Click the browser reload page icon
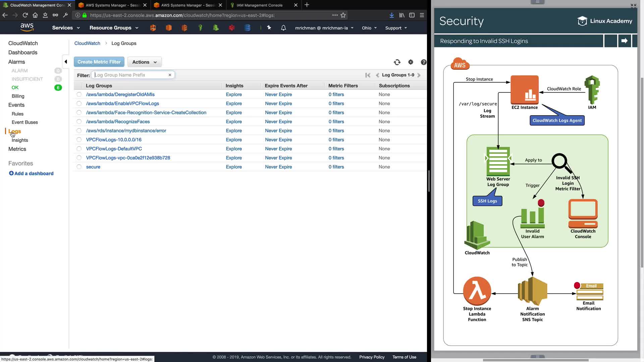Screen dimensions: 644x362 [25, 15]
